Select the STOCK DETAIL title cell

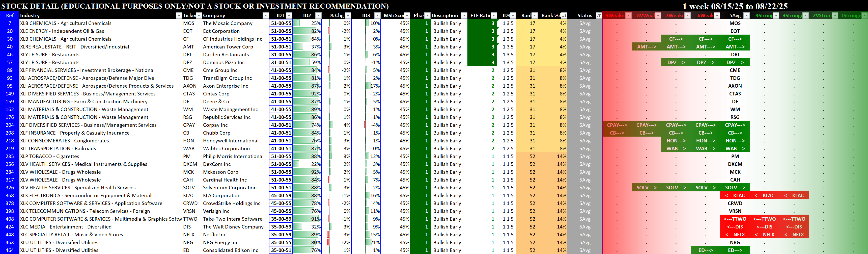tap(195, 6)
